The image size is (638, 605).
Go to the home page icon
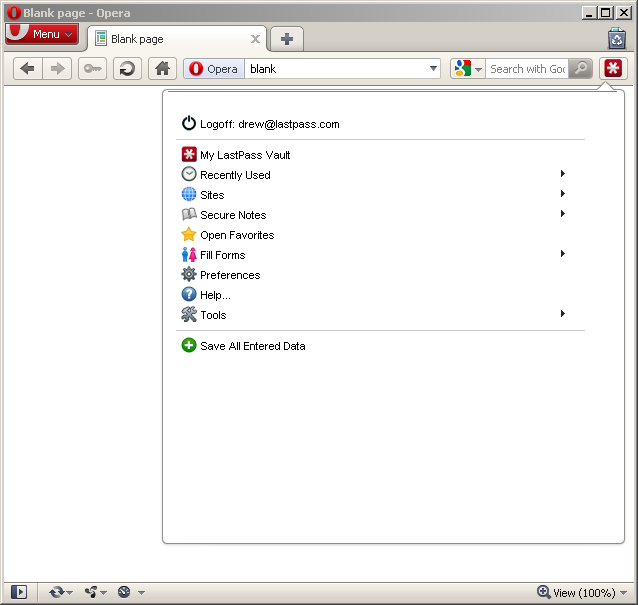pos(162,68)
